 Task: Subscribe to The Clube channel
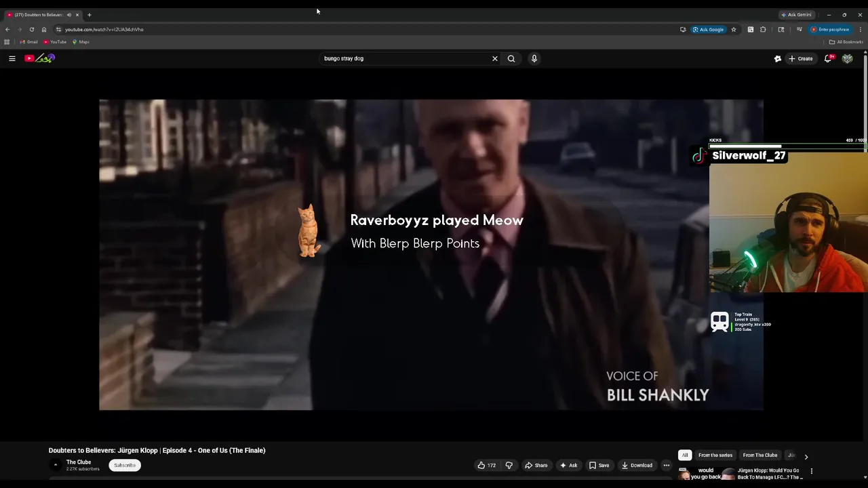pyautogui.click(x=125, y=466)
